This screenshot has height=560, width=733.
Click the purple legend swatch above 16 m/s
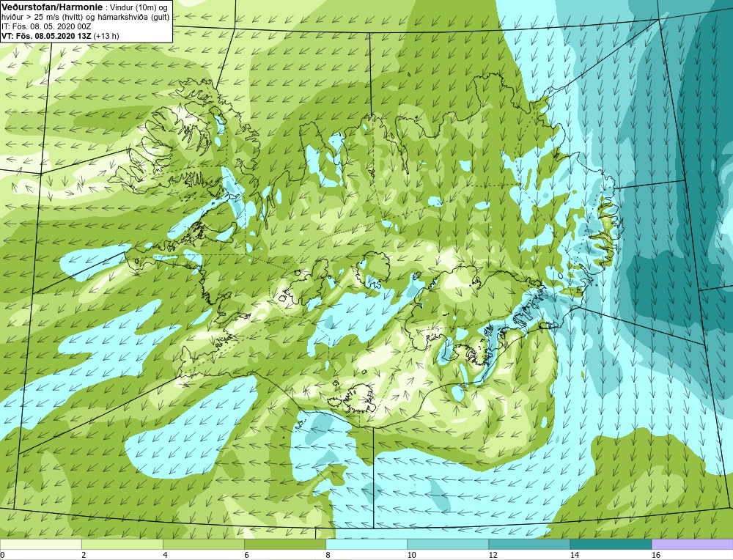click(x=693, y=544)
